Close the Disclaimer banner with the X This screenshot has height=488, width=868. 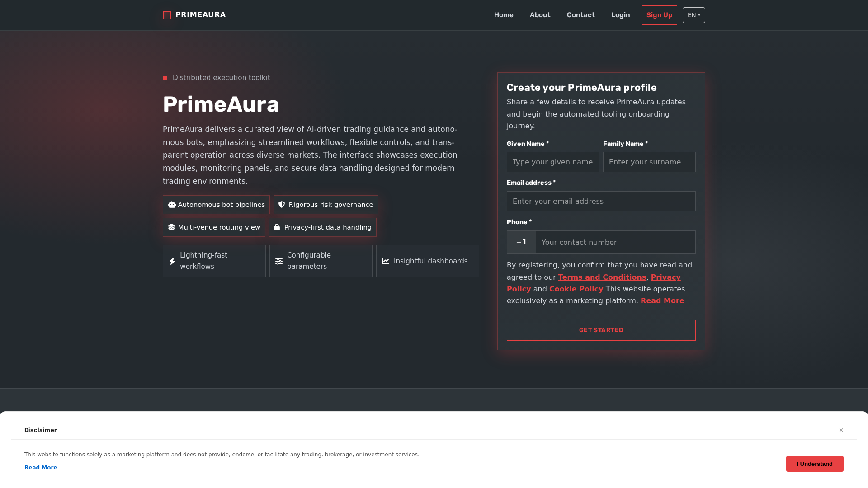[x=841, y=430]
